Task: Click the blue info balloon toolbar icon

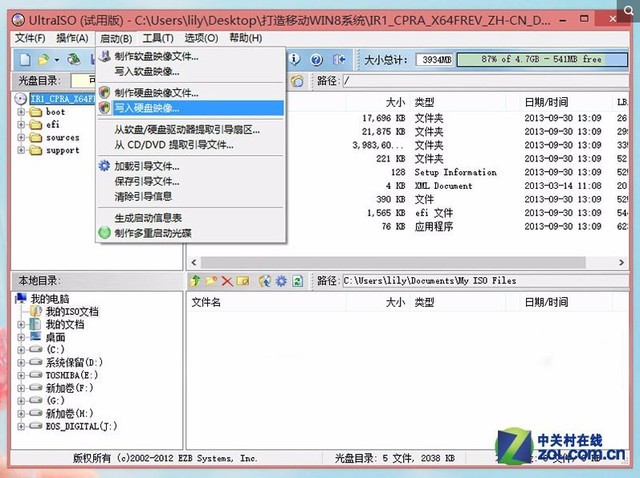Action: click(x=295, y=60)
